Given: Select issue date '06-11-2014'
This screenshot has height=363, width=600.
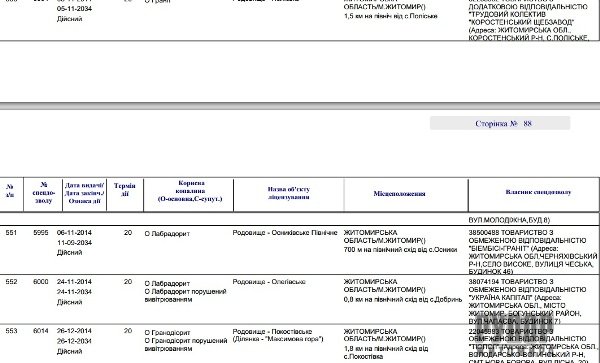Looking at the screenshot, I should tap(74, 233).
